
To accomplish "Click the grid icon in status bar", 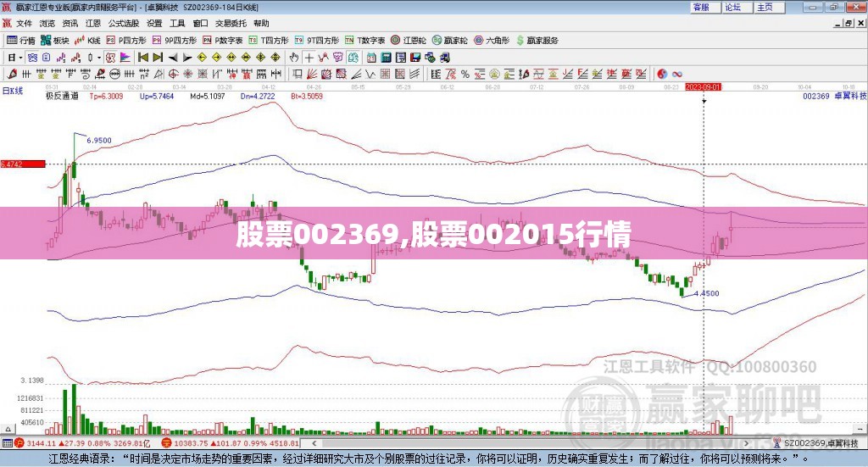I will (7, 443).
